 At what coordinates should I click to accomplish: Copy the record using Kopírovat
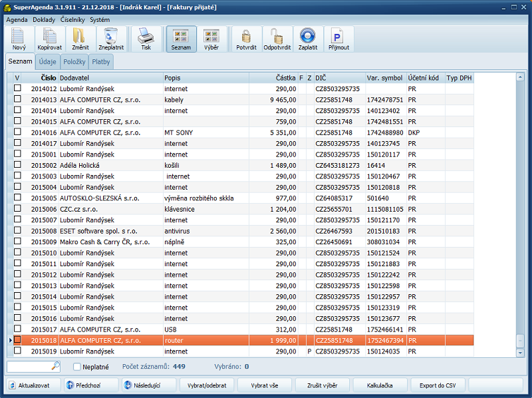pos(49,39)
